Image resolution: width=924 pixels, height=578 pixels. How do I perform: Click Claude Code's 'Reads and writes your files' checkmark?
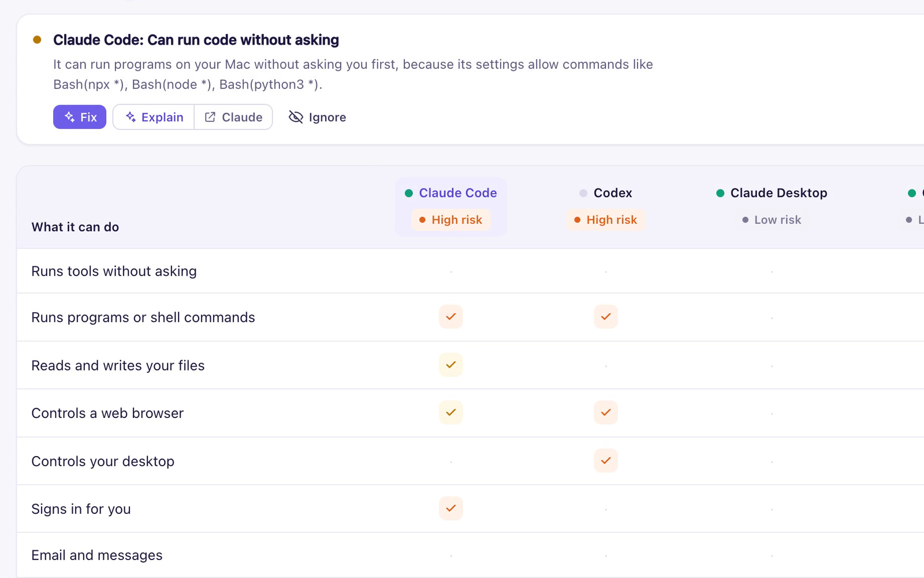(x=451, y=365)
